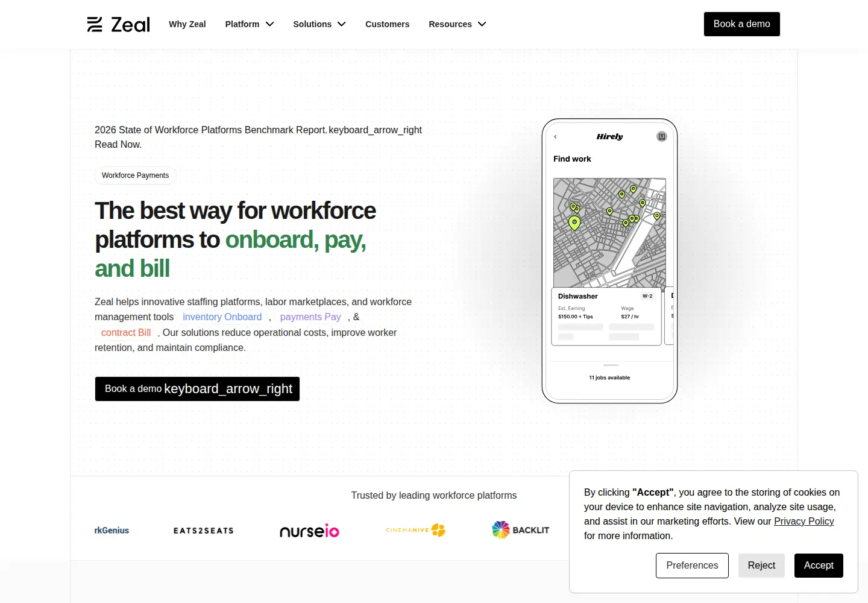Select the Workforce Payments tag
The height and width of the screenshot is (603, 868).
[x=135, y=175]
